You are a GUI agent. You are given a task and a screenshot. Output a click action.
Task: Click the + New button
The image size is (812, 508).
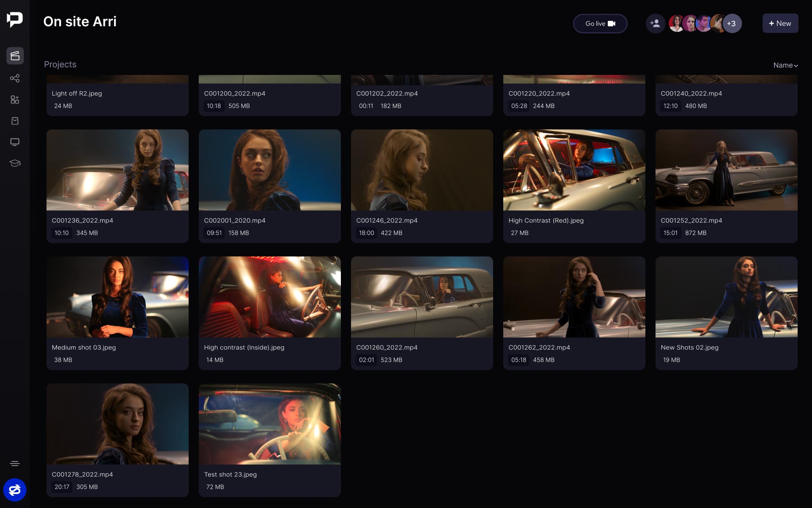pos(780,23)
